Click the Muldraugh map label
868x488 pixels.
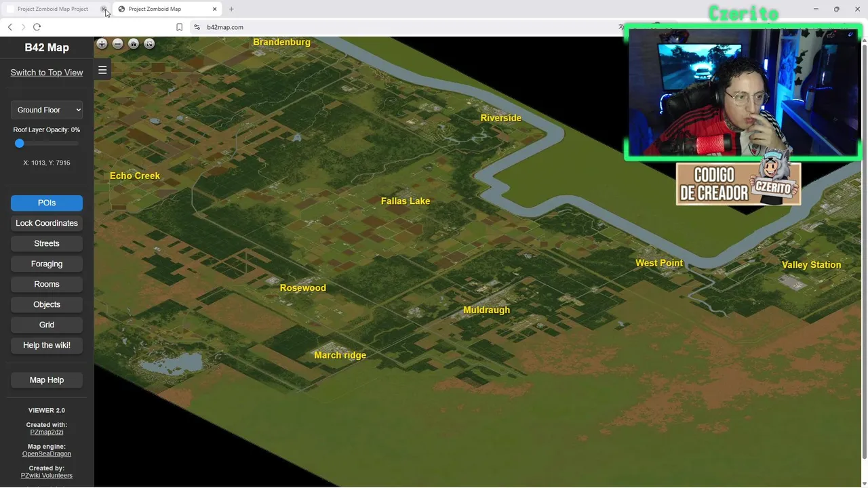tap(486, 310)
